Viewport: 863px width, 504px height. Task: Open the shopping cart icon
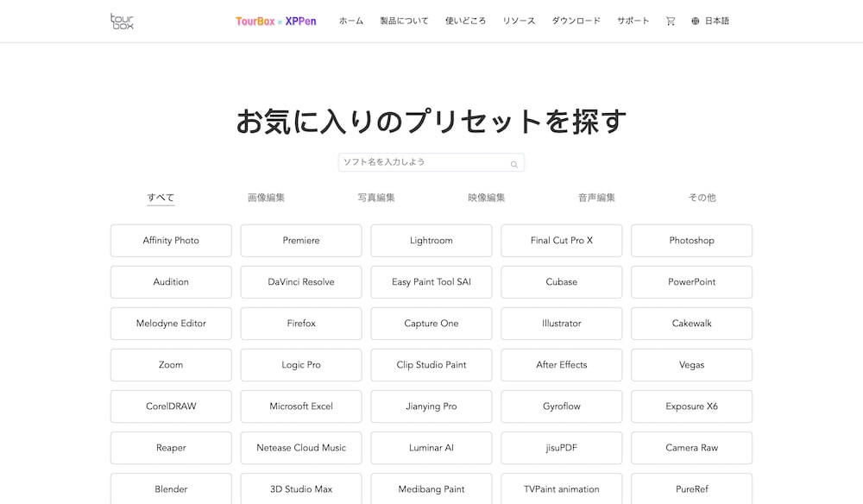[670, 21]
